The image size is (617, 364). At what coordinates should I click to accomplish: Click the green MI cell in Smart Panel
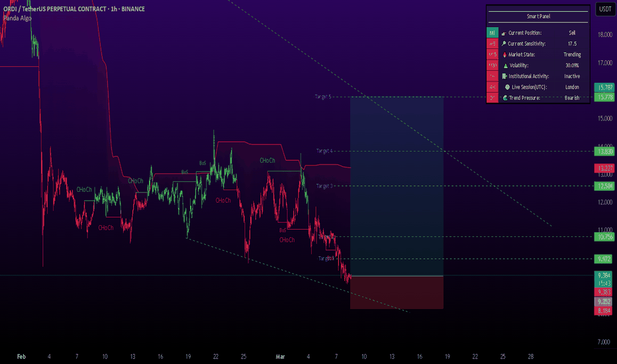[x=493, y=33]
